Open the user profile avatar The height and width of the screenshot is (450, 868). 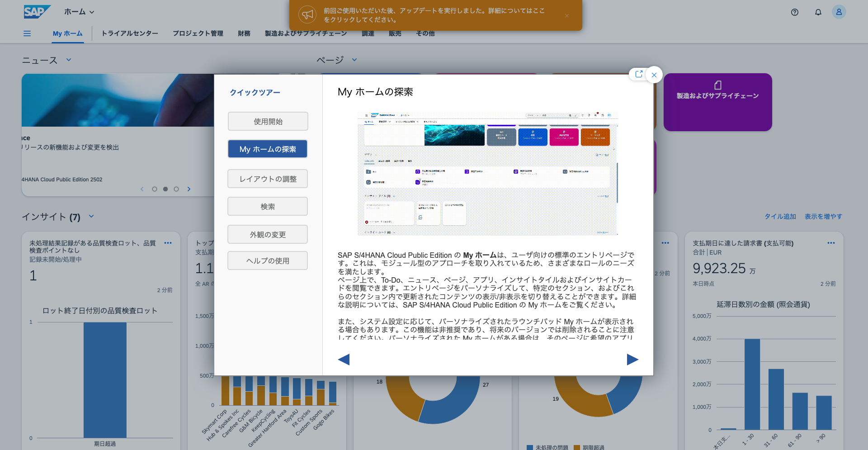pyautogui.click(x=839, y=12)
